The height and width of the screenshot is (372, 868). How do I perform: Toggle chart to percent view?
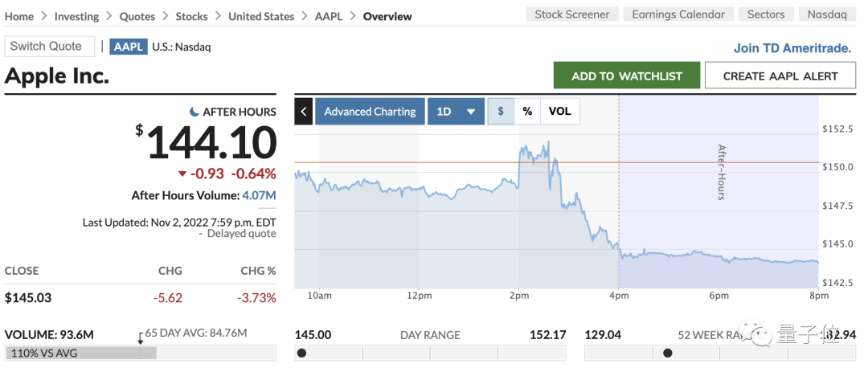click(x=527, y=112)
